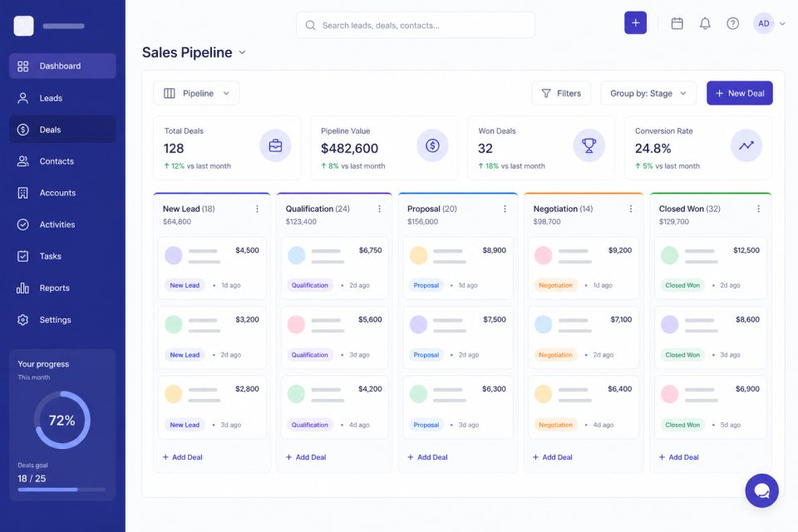Click the blue plus quick-add button

pos(635,23)
